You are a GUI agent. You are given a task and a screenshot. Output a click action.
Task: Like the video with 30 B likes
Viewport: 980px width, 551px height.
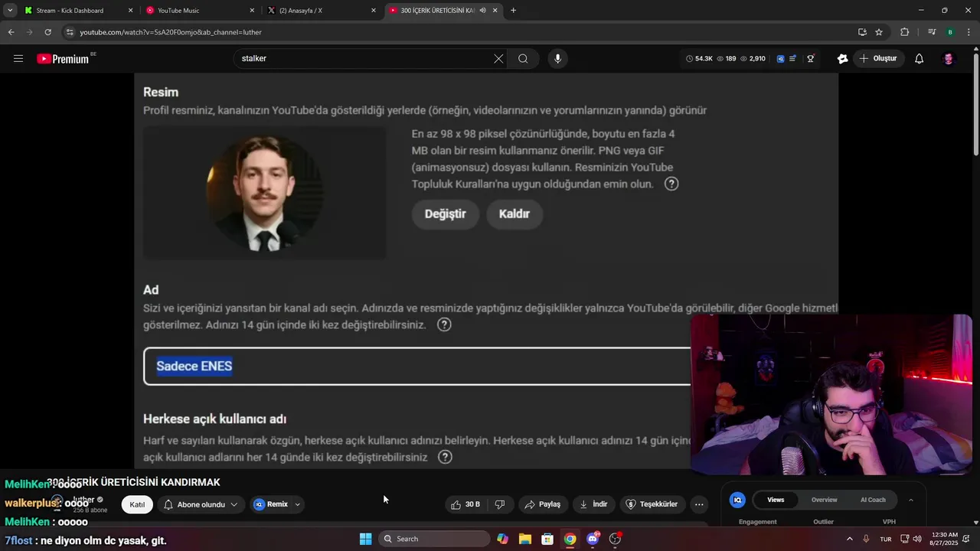[466, 504]
